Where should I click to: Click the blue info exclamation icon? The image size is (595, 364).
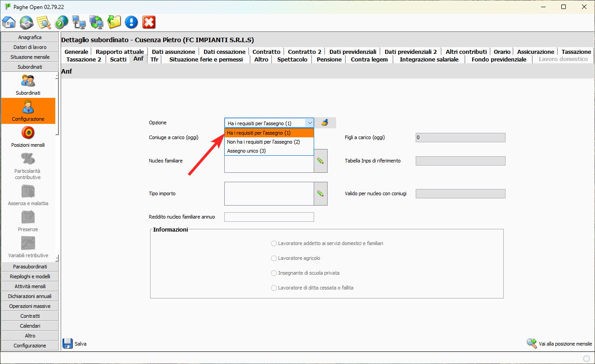point(131,22)
